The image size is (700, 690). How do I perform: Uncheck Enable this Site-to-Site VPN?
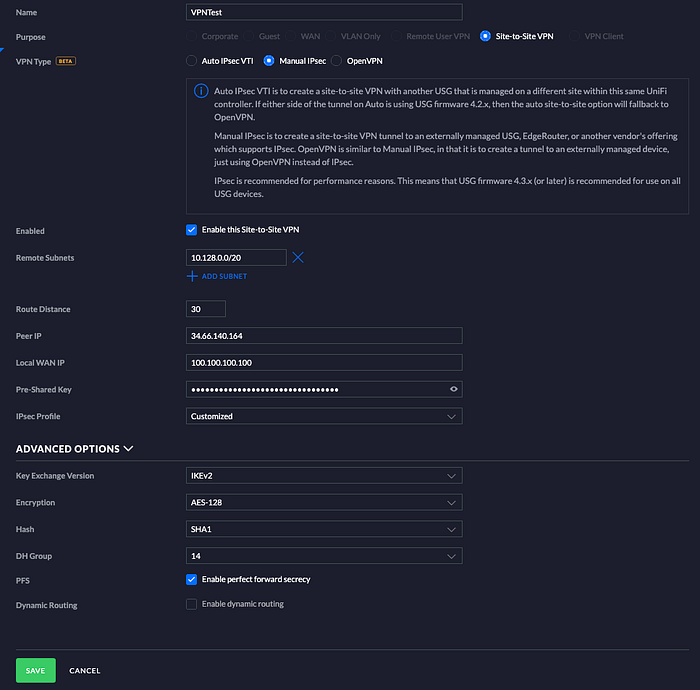coord(192,230)
